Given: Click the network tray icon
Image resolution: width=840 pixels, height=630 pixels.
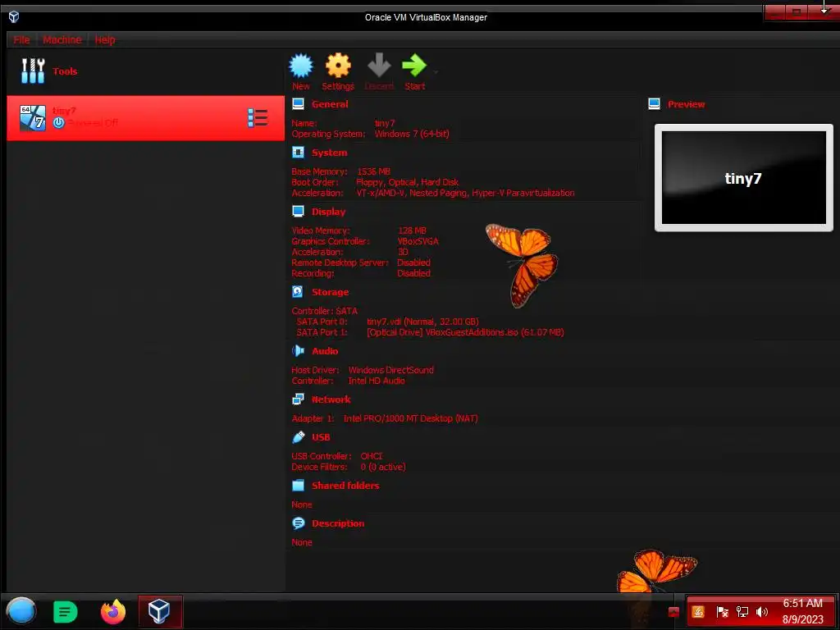Looking at the screenshot, I should tap(742, 612).
